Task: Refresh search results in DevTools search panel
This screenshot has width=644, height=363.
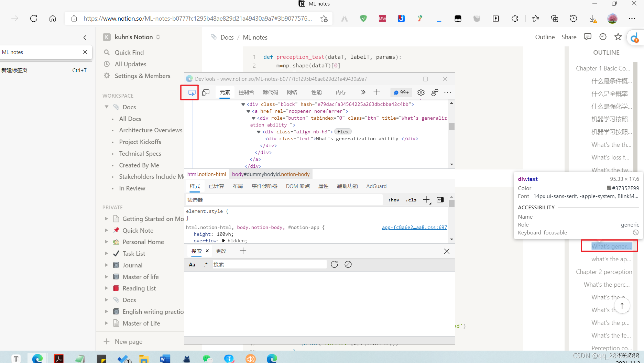Action: click(x=334, y=264)
